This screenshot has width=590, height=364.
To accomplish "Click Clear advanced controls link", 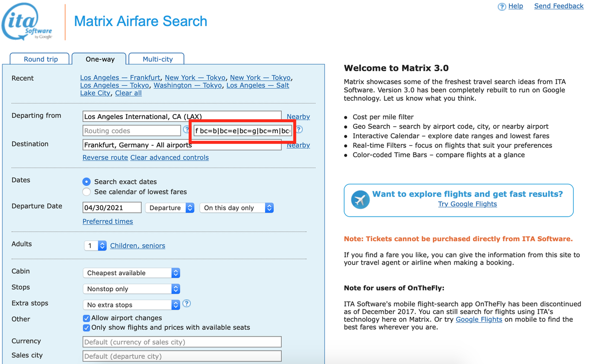I will [170, 158].
